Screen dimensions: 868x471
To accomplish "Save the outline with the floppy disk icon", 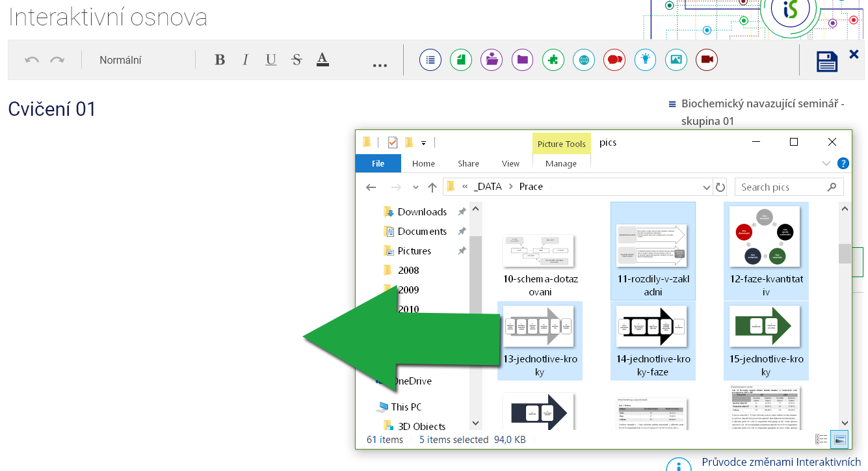I will pos(827,61).
